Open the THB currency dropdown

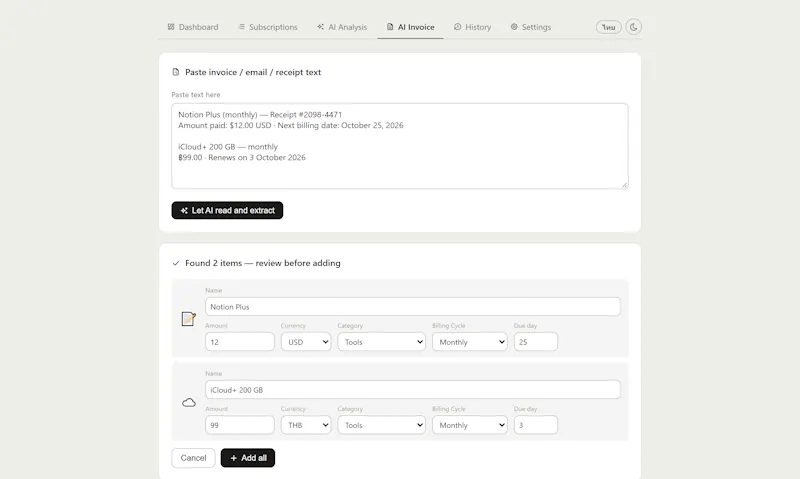[x=306, y=425]
